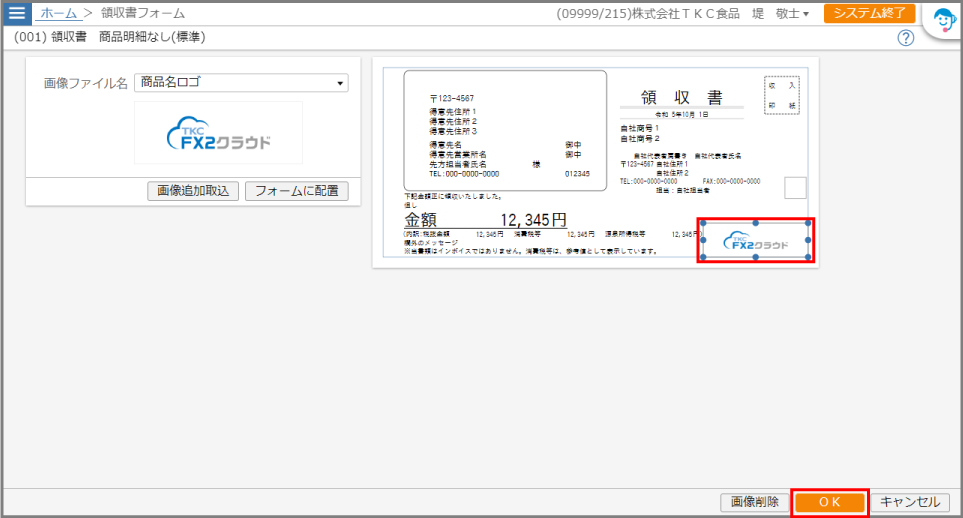The height and width of the screenshot is (518, 963).
Task: Click the フォームに配置 button
Action: 297,191
